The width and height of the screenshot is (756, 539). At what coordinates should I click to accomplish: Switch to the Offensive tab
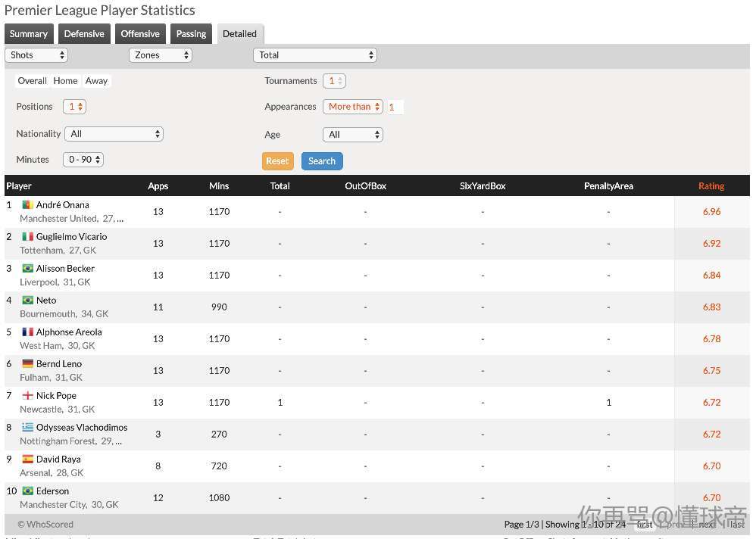pyautogui.click(x=140, y=34)
